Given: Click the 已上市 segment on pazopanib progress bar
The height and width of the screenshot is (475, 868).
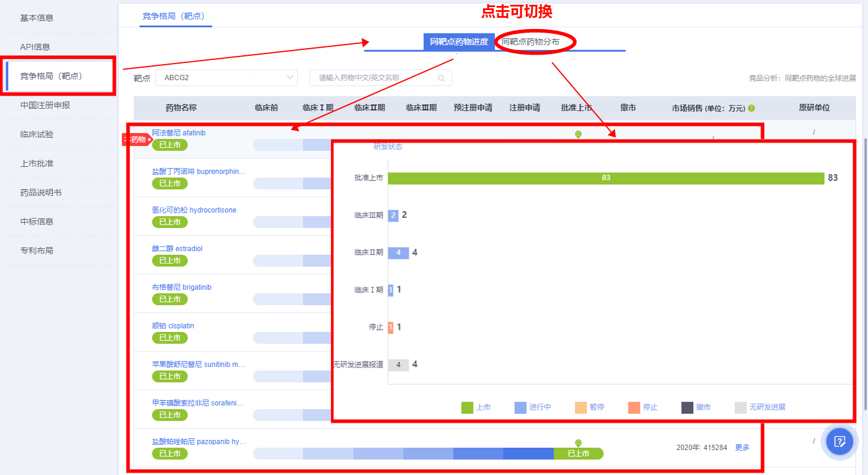Looking at the screenshot, I should pyautogui.click(x=578, y=454).
